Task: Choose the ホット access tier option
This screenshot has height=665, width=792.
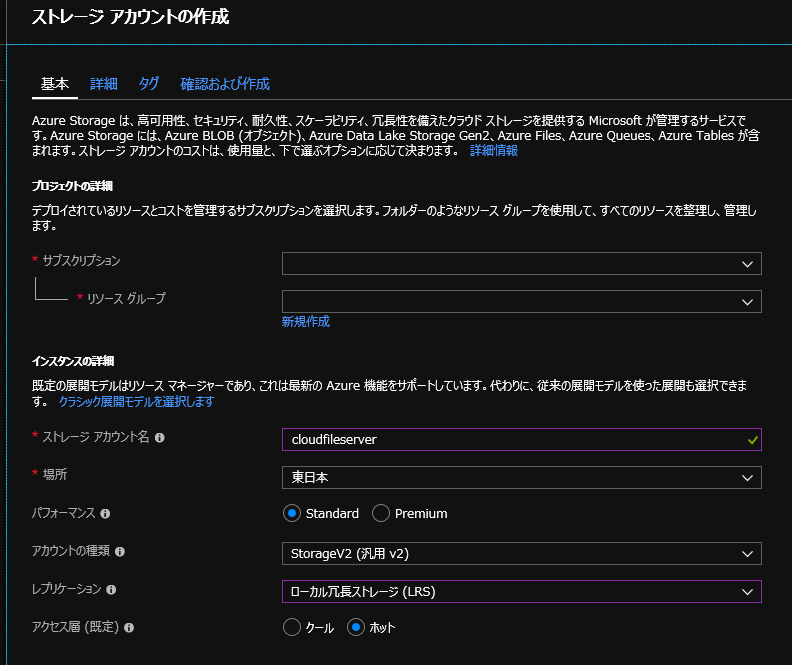Action: (x=355, y=628)
